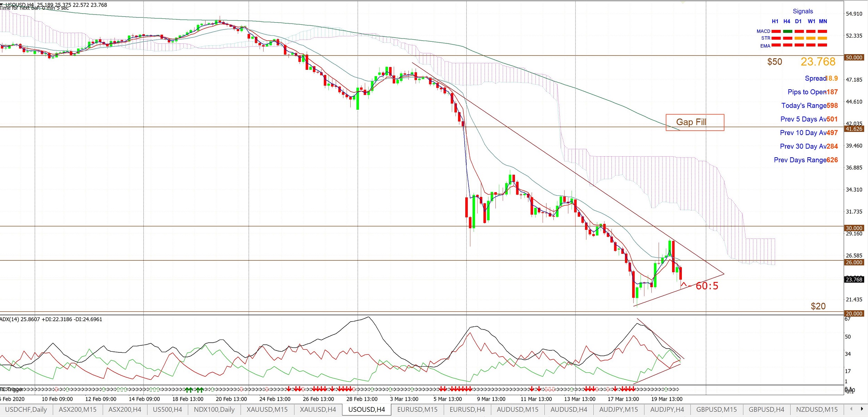Image resolution: width=868 pixels, height=417 pixels.
Task: Click the Prev 5 Days Av readout
Action: [809, 119]
